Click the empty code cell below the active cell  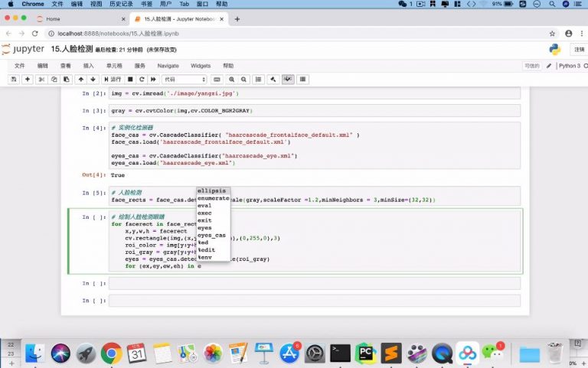(314, 283)
